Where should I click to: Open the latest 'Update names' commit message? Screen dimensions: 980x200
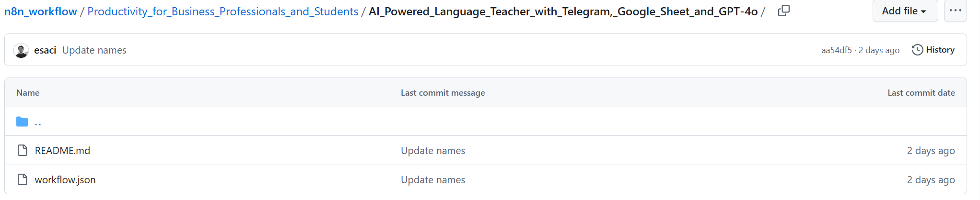click(94, 50)
